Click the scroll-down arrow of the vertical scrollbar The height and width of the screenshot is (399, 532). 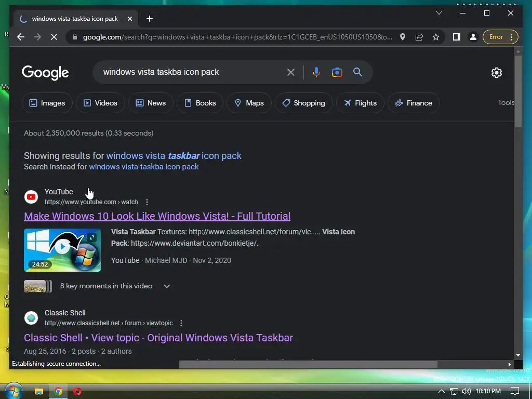[x=518, y=355]
